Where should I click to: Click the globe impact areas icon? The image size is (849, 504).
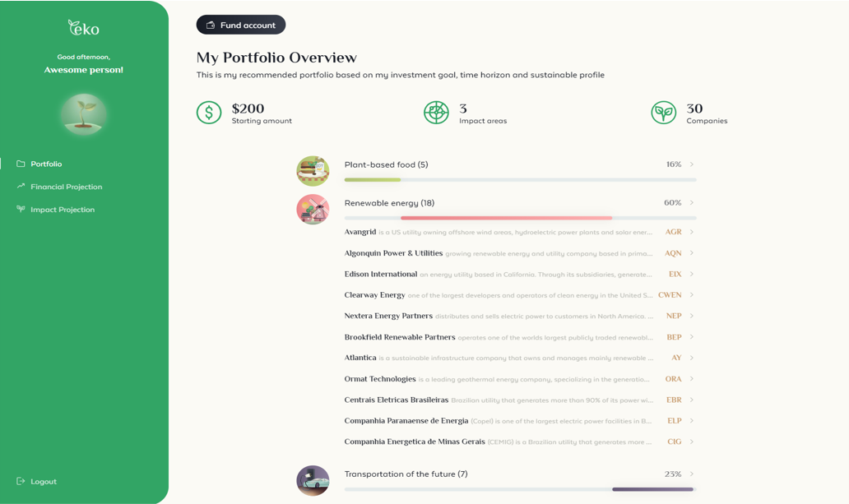pos(436,113)
